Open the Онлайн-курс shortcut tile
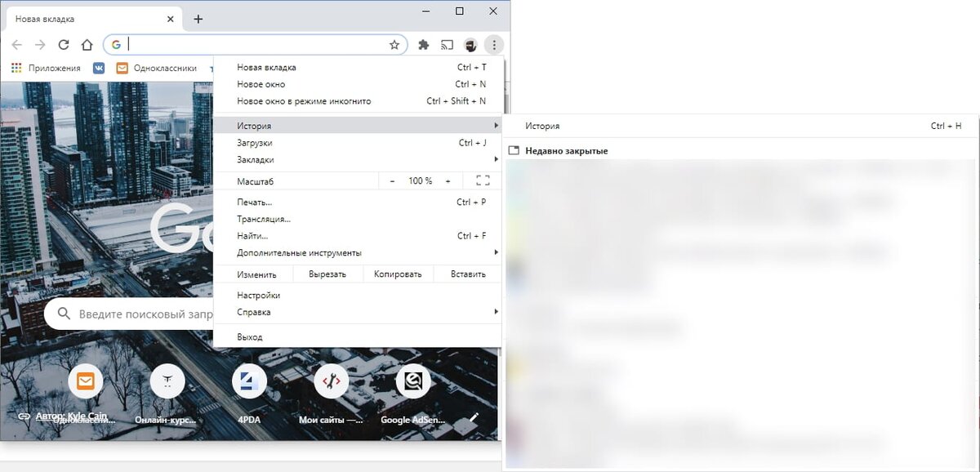 coord(167,381)
